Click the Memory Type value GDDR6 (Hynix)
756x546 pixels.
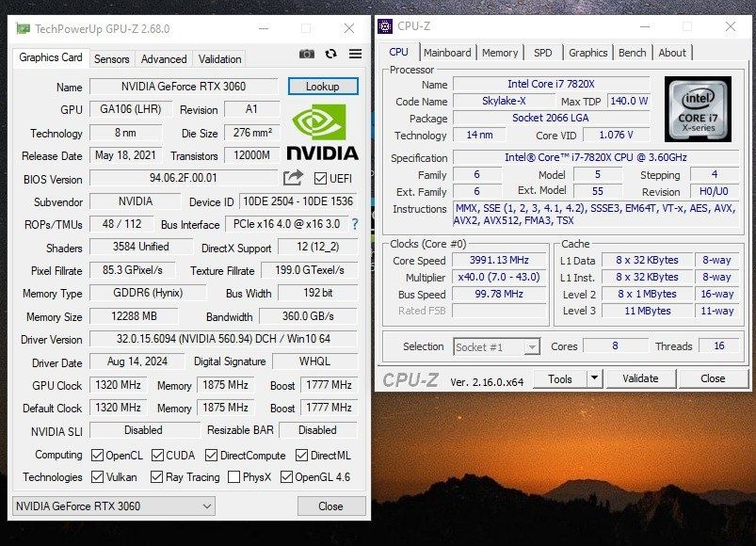click(148, 293)
